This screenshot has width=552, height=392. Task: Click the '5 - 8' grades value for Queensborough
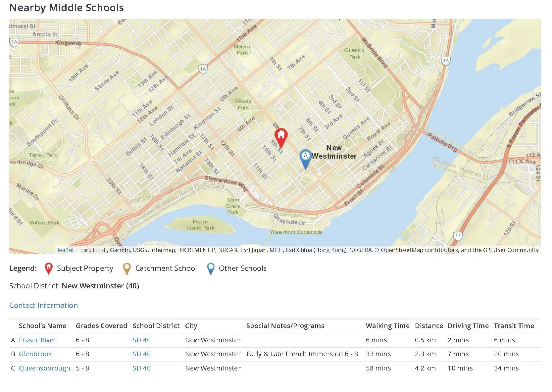tap(82, 368)
